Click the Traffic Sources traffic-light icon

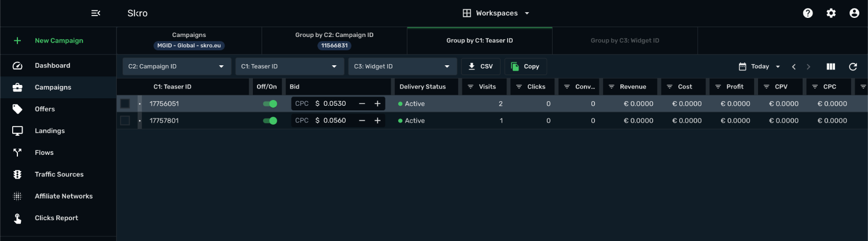pos(17,175)
